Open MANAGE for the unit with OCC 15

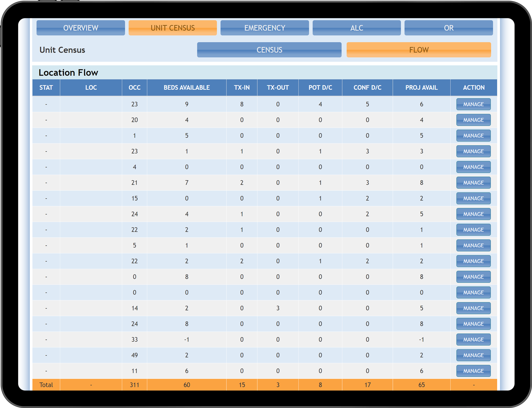point(473,198)
